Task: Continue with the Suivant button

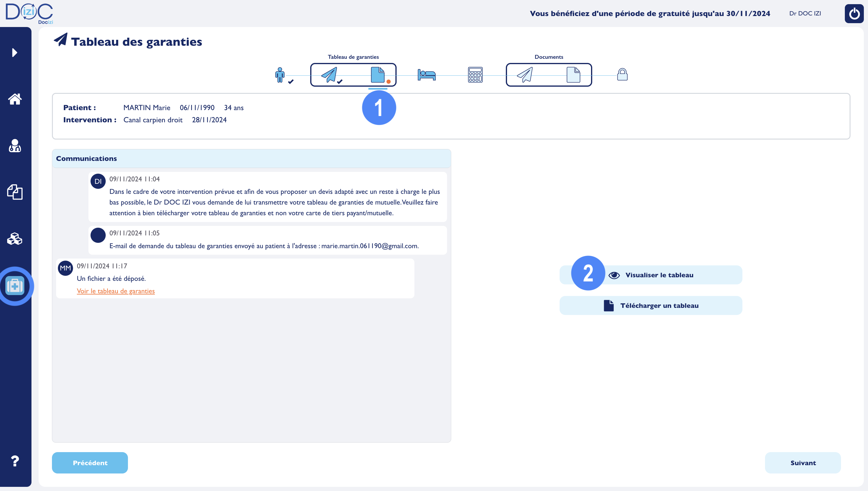Action: [803, 463]
